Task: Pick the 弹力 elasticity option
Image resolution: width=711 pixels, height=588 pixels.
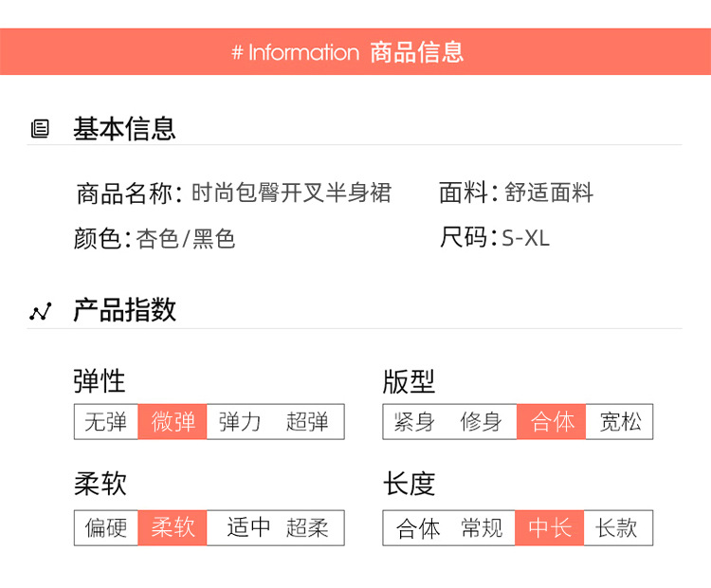Action: click(239, 422)
